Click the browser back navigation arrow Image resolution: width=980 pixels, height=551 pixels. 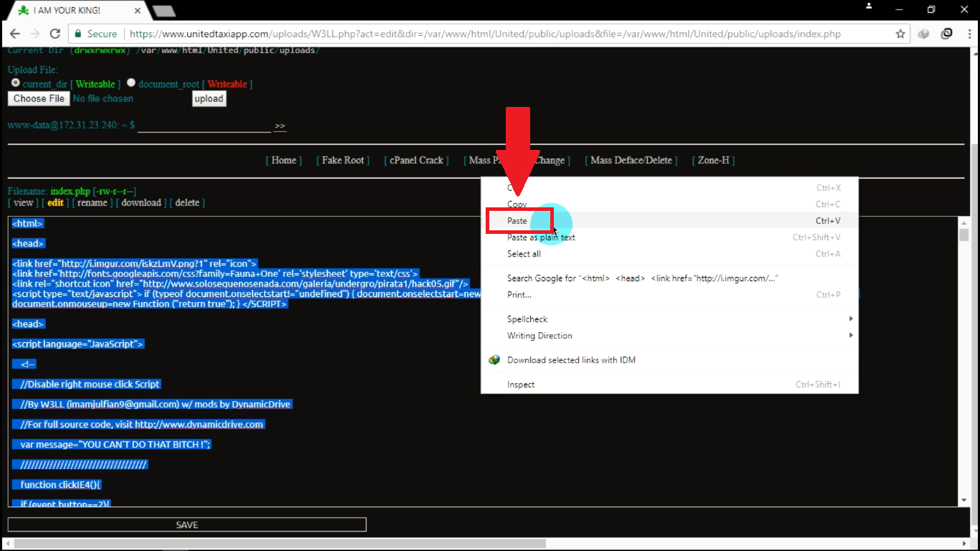click(x=15, y=33)
